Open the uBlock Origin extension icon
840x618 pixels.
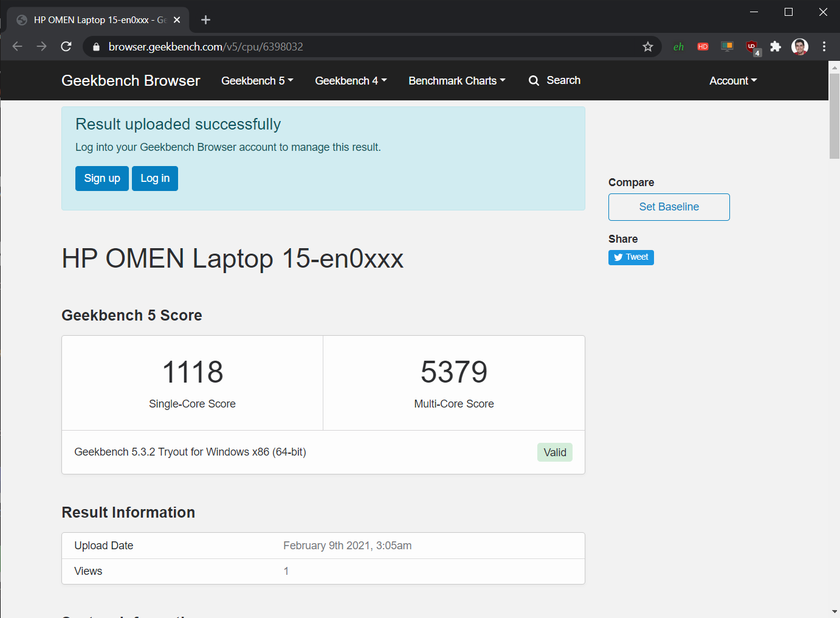(x=752, y=47)
